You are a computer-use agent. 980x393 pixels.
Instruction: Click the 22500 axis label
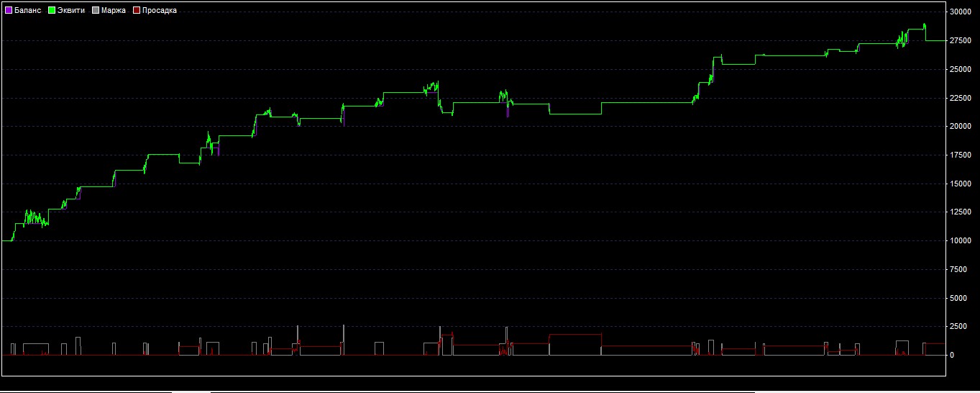coord(961,98)
